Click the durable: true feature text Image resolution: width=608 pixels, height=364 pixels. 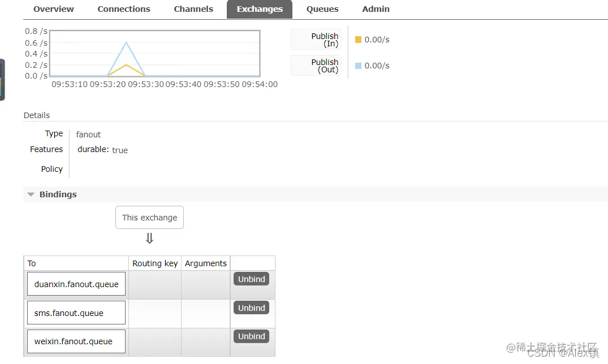click(x=102, y=150)
